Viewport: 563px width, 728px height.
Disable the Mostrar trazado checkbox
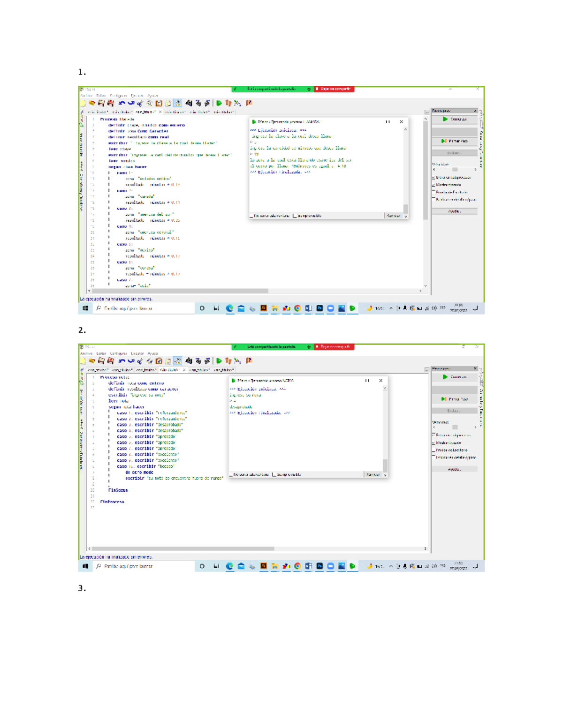tap(434, 185)
